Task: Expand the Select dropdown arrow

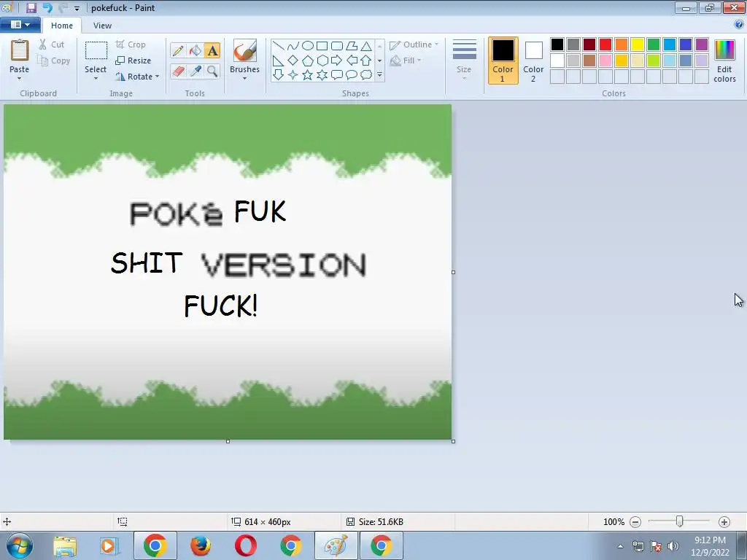Action: [x=96, y=79]
